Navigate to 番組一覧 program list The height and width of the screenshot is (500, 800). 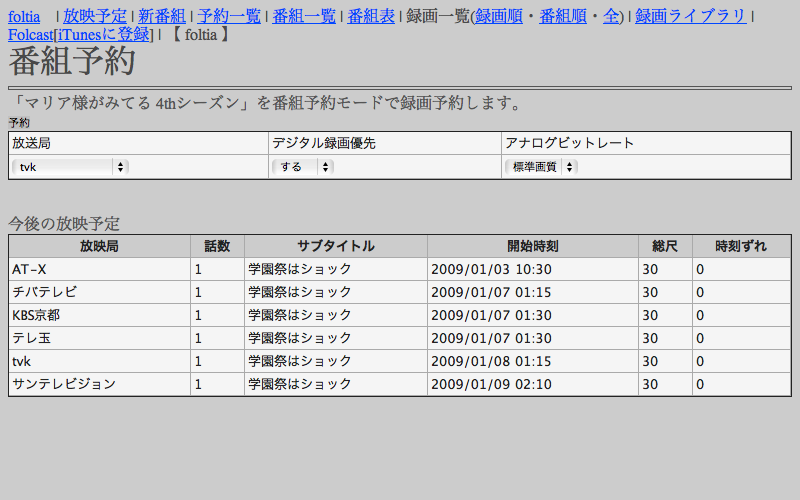pyautogui.click(x=304, y=16)
